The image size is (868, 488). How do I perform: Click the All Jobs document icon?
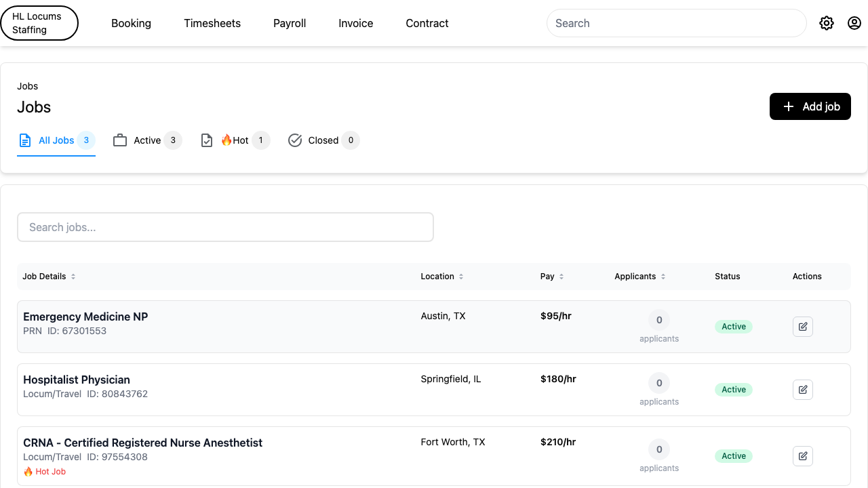(x=25, y=140)
